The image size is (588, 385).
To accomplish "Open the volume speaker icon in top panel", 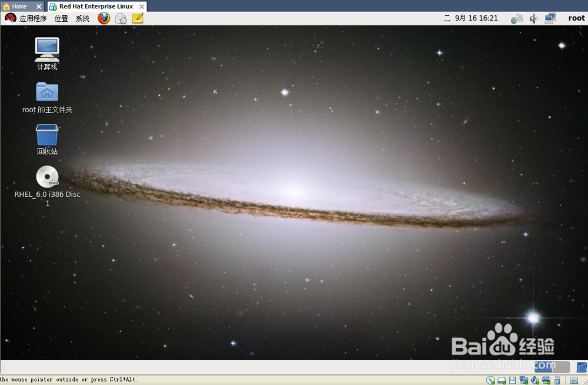I will [x=533, y=18].
